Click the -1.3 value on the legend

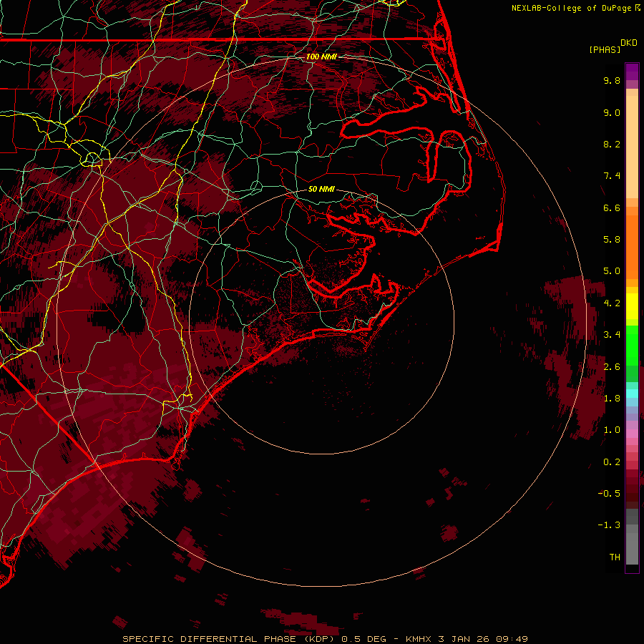coord(609,525)
